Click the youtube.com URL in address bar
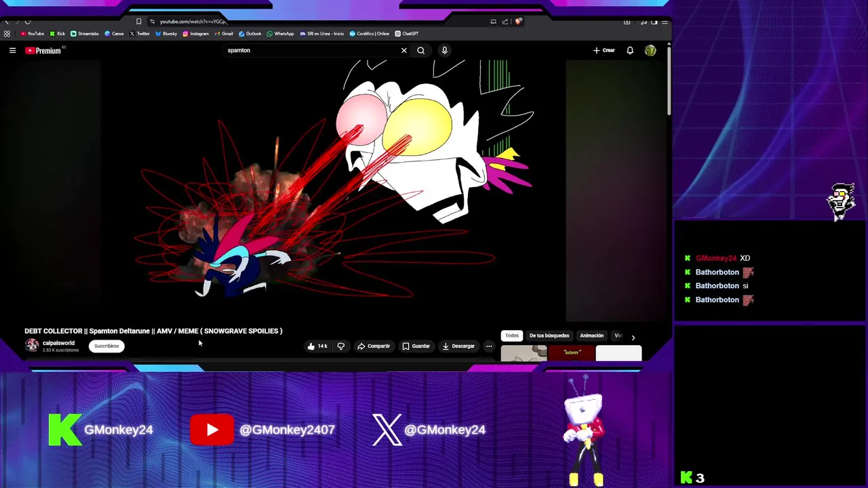Screen dimensions: 868x488 [x=193, y=22]
